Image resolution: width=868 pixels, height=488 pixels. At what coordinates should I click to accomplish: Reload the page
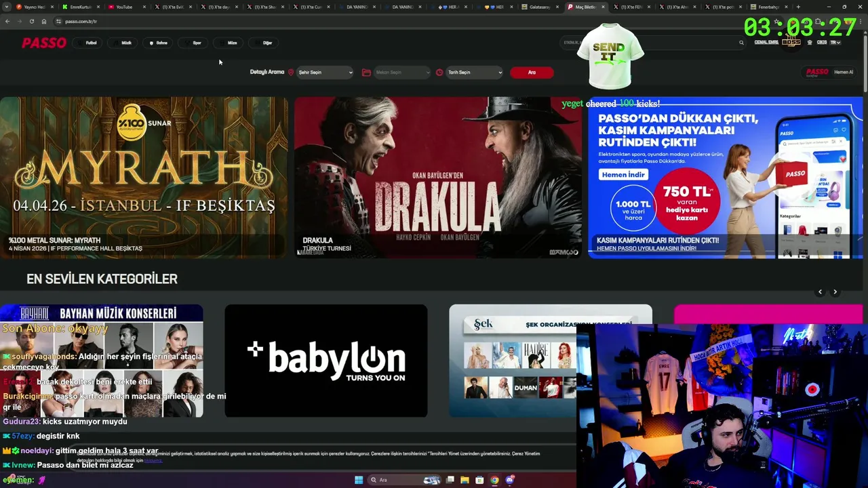[x=31, y=21]
